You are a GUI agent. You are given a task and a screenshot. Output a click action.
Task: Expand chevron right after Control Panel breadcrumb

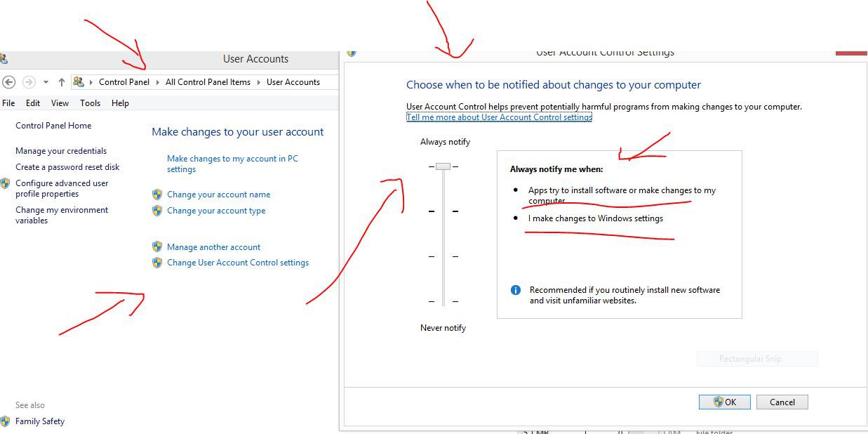(157, 82)
